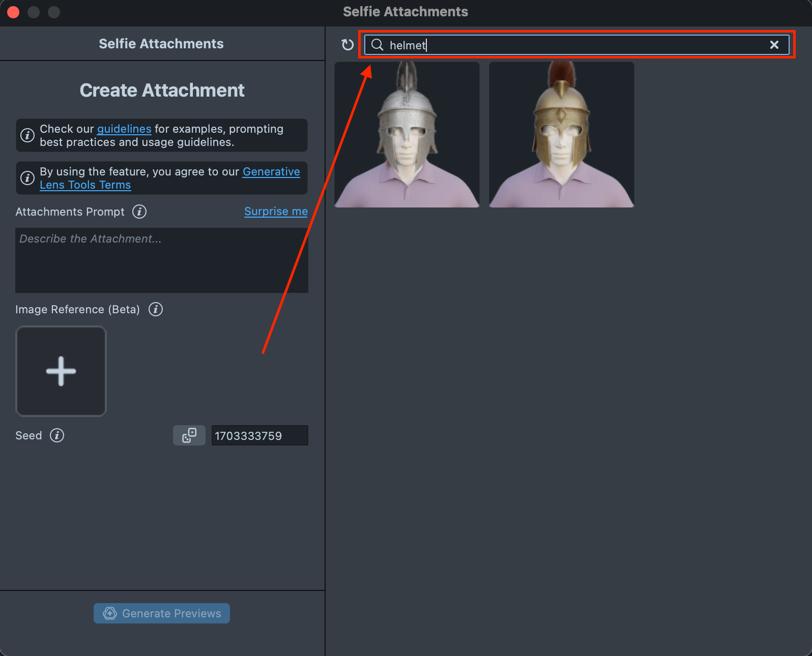Close the Selfie Attachments window
The image size is (812, 656).
click(14, 12)
